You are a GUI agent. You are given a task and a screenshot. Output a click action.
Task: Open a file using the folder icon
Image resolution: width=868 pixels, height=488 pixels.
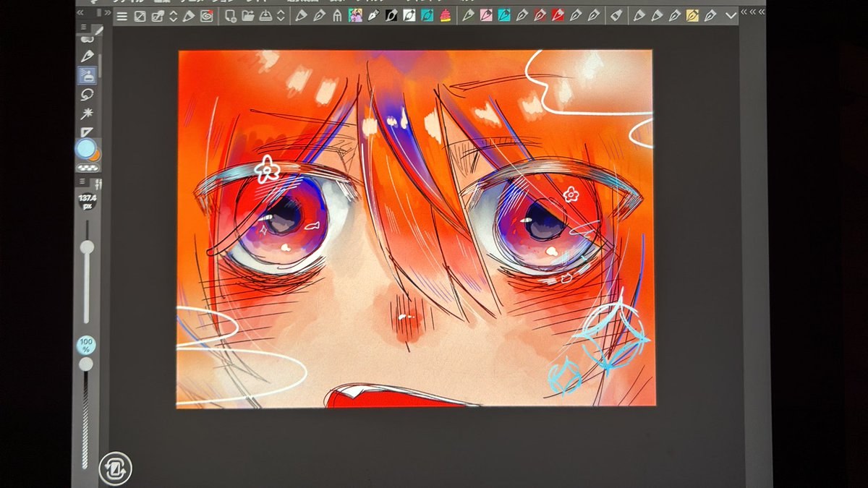point(248,16)
